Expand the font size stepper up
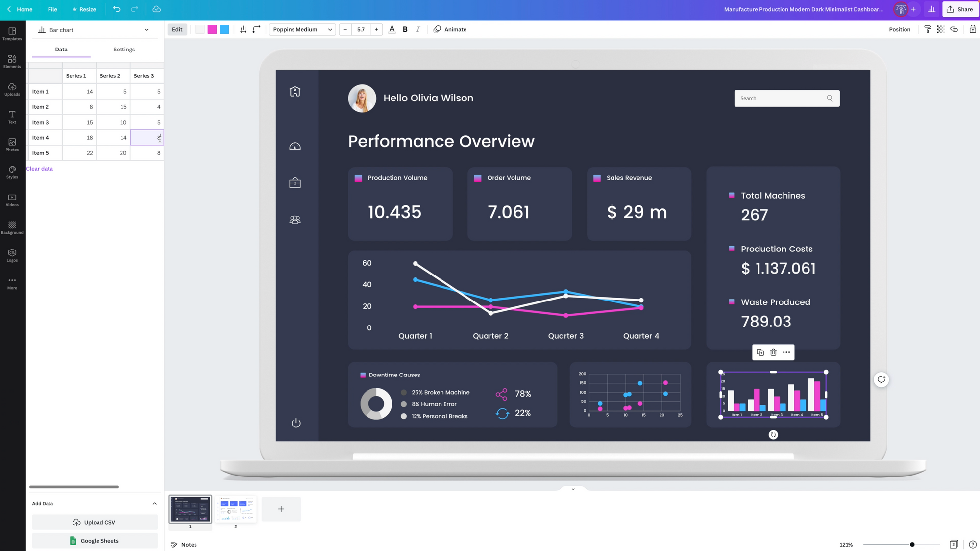The height and width of the screenshot is (551, 980). (376, 29)
